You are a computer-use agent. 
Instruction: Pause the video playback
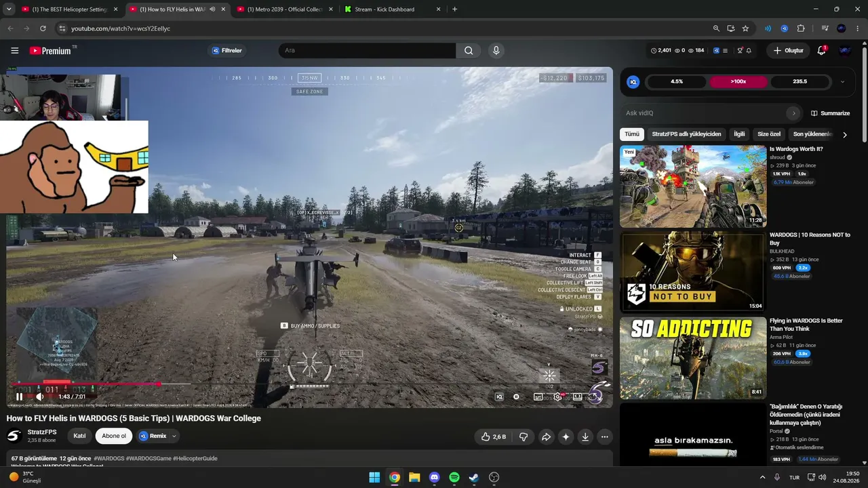(19, 397)
